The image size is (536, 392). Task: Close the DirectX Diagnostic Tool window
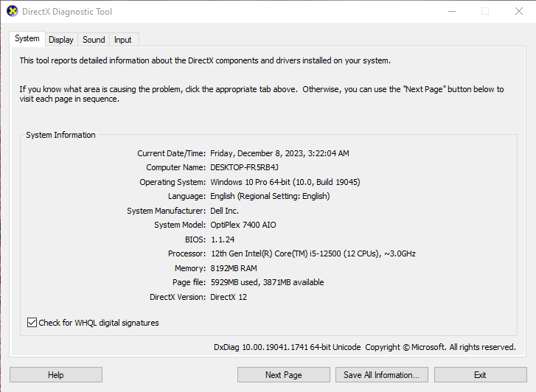(518, 12)
